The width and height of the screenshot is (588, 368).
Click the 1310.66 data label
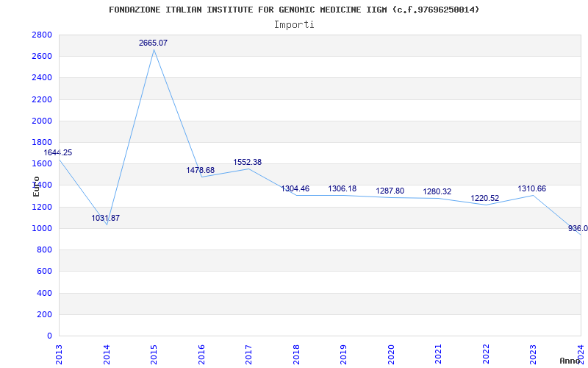[x=531, y=188]
